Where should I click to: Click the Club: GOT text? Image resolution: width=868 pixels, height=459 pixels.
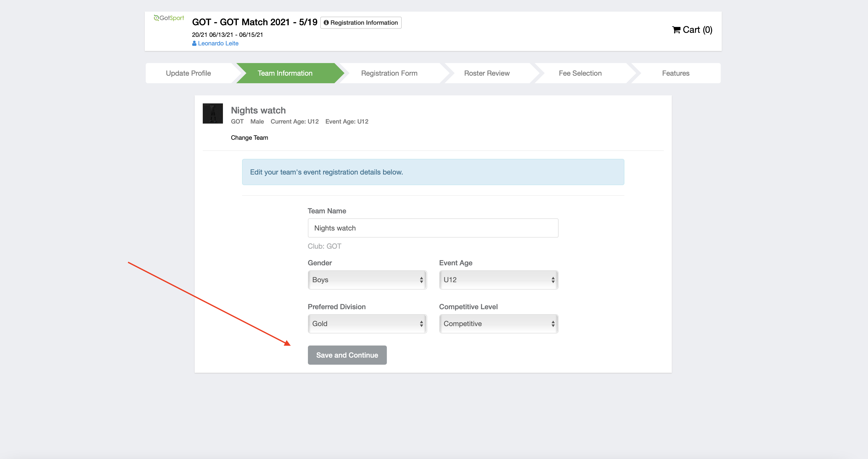324,246
